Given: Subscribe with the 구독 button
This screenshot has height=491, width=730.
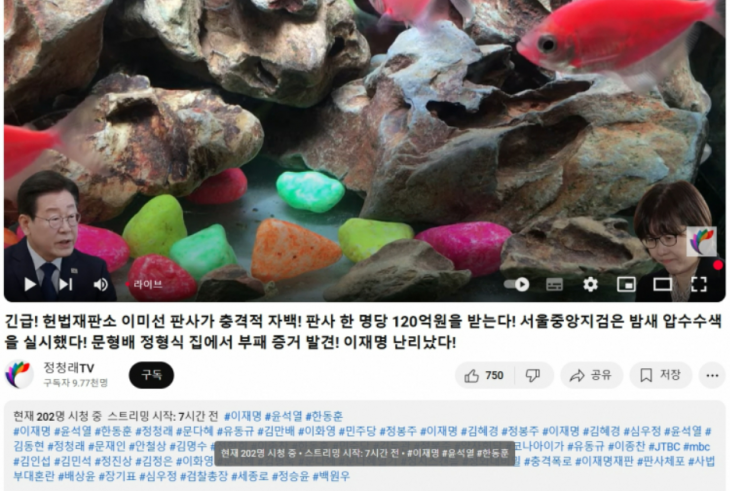Looking at the screenshot, I should [151, 375].
